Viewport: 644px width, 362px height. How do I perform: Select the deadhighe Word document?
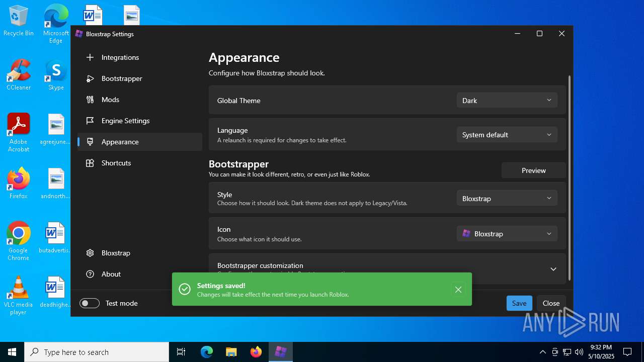click(56, 293)
